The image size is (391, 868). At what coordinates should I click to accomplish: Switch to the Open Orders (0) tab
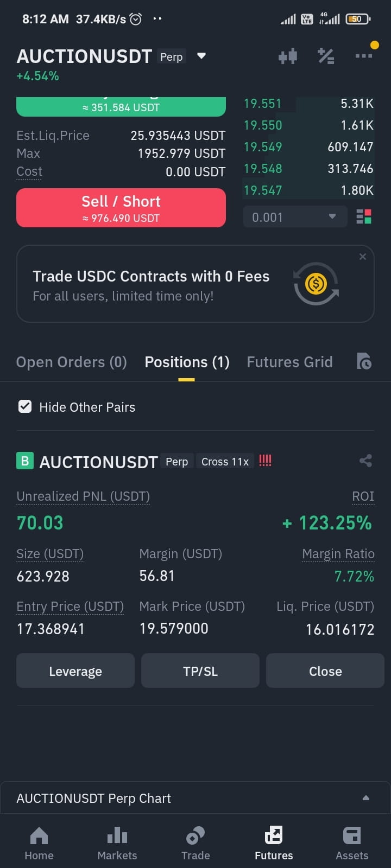click(x=72, y=362)
